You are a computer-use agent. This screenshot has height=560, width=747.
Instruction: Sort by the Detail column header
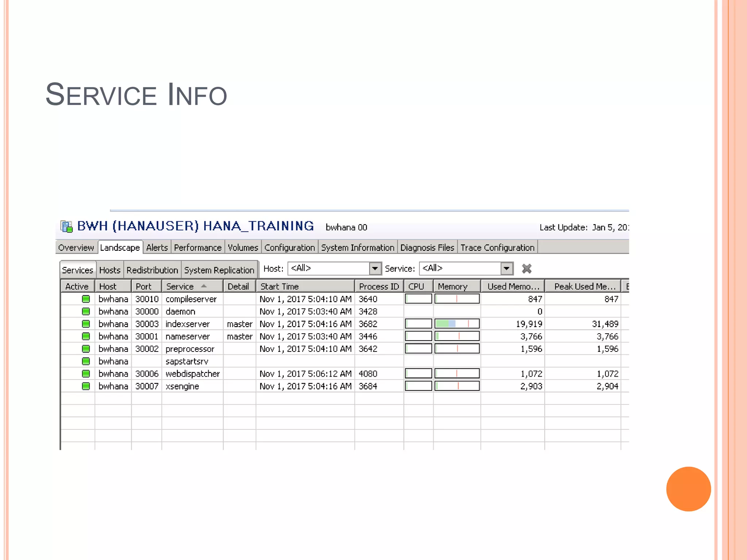click(239, 287)
